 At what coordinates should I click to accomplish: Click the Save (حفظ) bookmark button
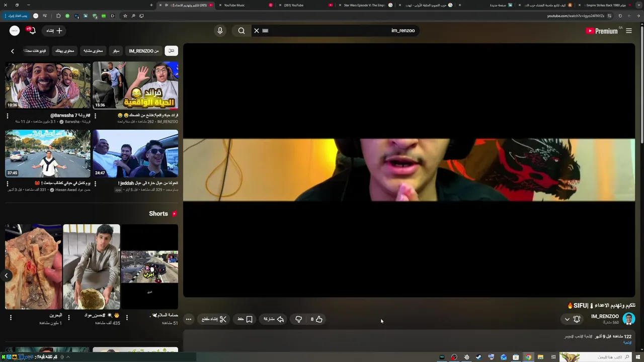(x=245, y=319)
